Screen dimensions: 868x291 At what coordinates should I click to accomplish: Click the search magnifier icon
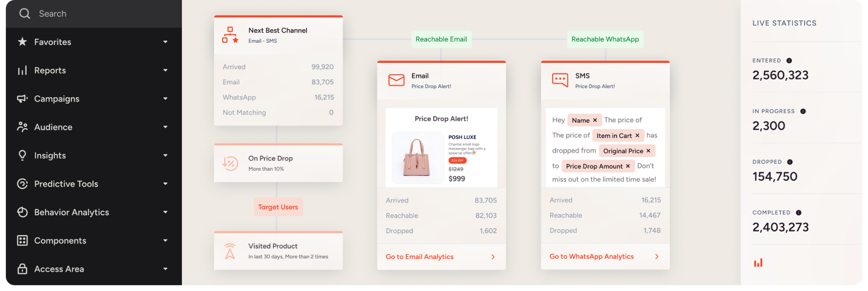(25, 14)
